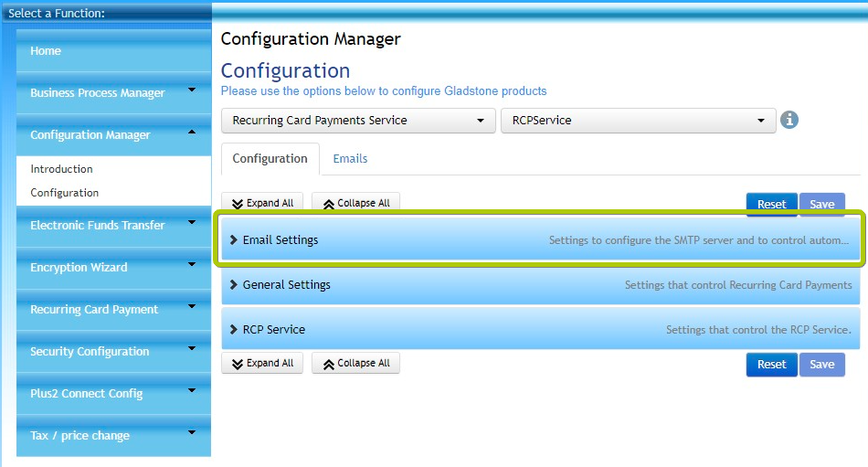
Task: Open the Recurring Card Payments Service dropdown
Action: click(358, 121)
